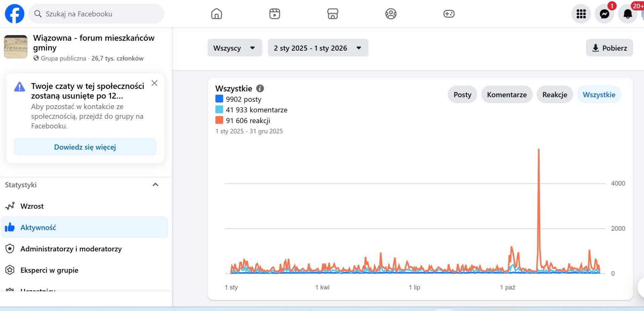Go to Wzrost statistics
Image resolution: width=644 pixels, height=311 pixels.
[x=32, y=206]
